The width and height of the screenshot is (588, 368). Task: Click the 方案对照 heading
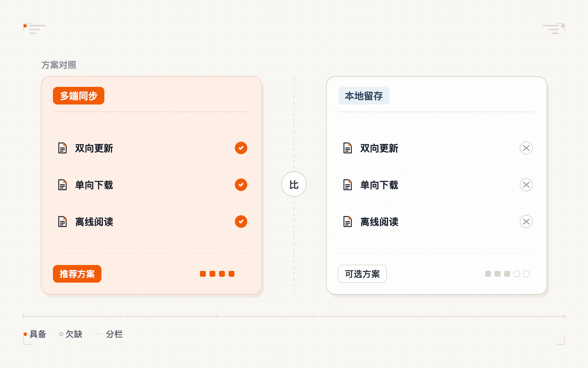59,65
